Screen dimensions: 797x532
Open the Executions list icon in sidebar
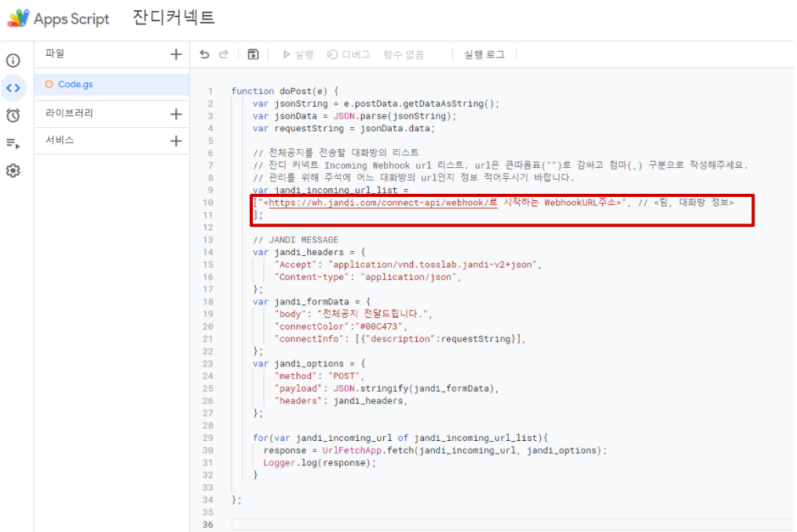pos(13,143)
